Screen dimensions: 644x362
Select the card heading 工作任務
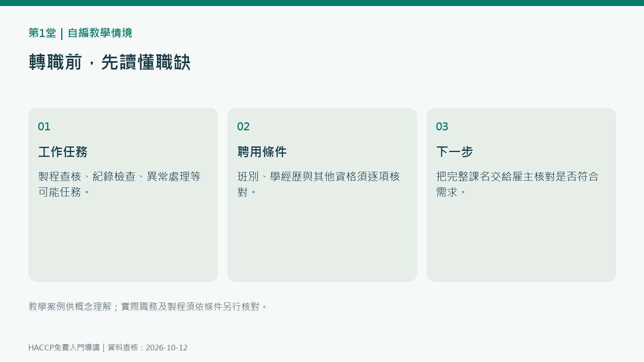[63, 152]
